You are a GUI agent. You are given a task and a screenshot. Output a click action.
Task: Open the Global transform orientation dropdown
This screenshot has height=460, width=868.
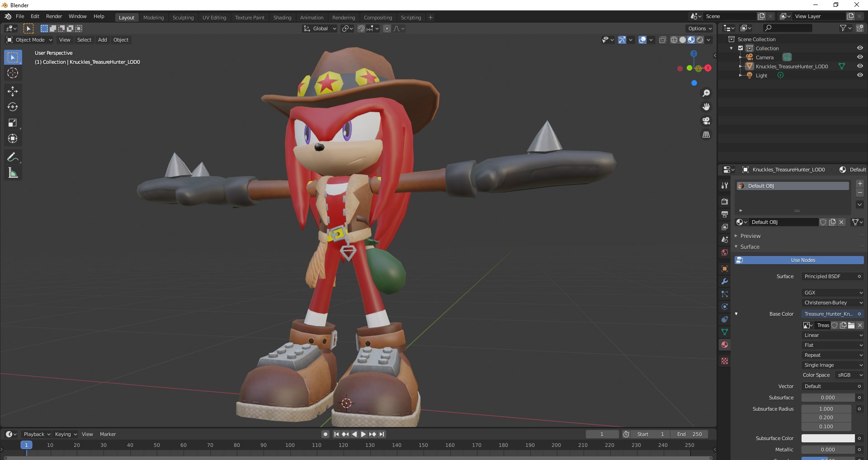tap(320, 28)
